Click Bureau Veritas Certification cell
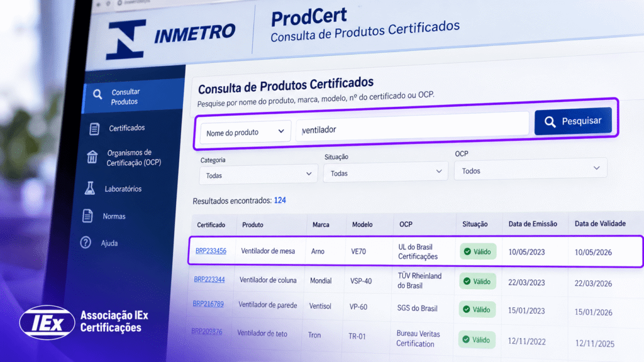644x362 pixels. tap(418, 339)
